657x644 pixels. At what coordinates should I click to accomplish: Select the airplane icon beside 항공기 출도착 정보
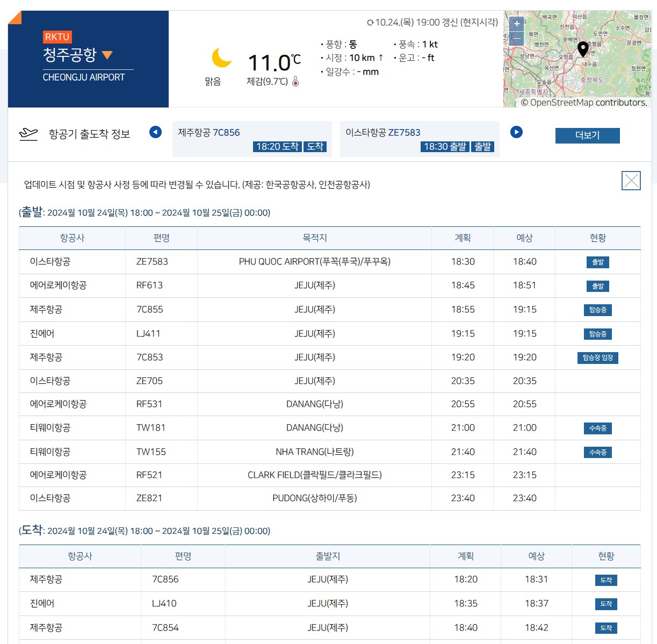pyautogui.click(x=28, y=132)
